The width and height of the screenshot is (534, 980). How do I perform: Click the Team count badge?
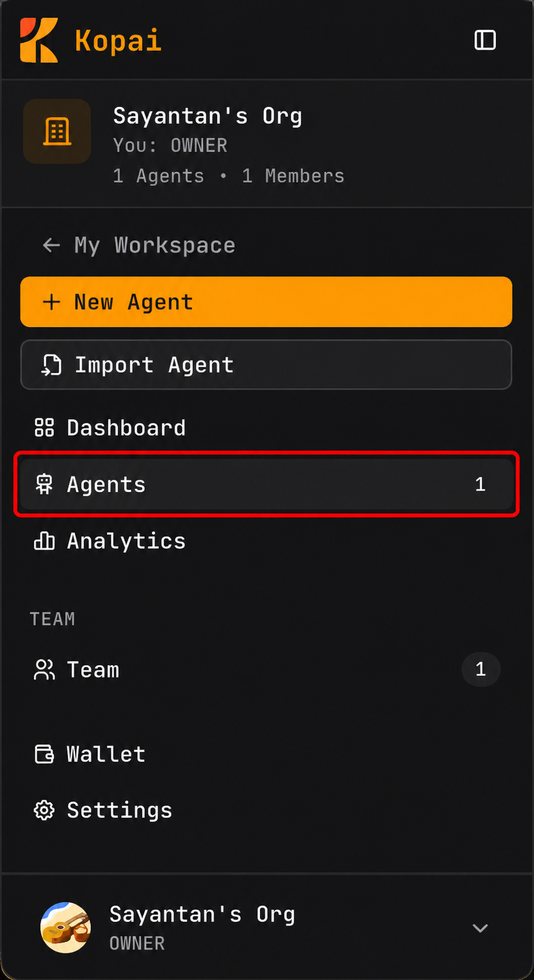tap(480, 670)
